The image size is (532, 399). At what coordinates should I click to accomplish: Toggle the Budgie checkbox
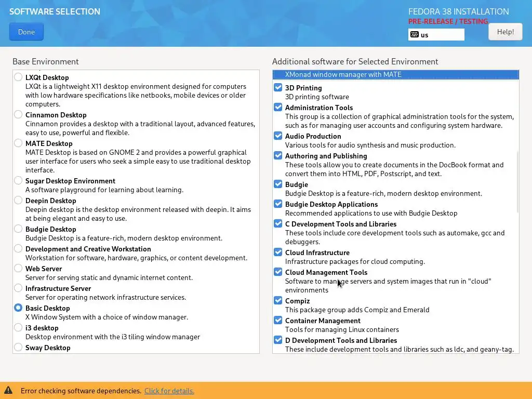pyautogui.click(x=278, y=184)
